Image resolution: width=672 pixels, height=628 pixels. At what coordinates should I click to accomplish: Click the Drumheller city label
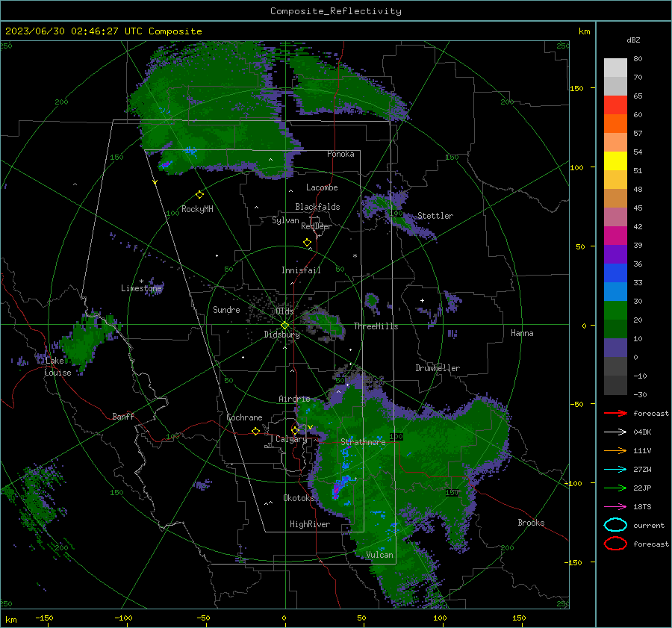pyautogui.click(x=438, y=368)
